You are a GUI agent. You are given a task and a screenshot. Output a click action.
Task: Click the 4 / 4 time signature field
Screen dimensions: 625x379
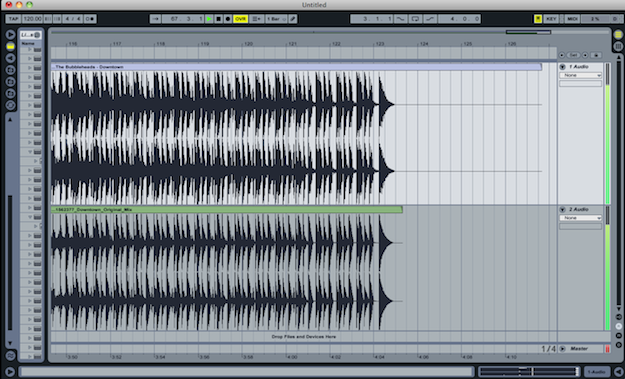pos(73,19)
